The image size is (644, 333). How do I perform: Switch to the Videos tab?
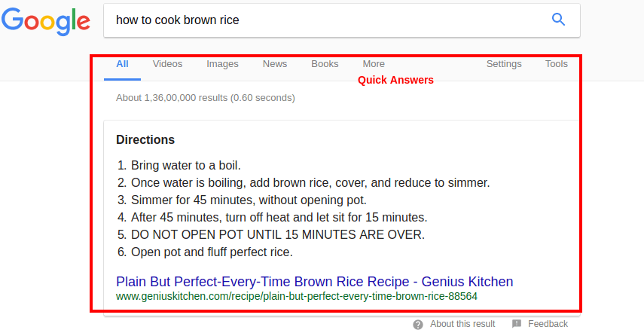click(x=167, y=64)
